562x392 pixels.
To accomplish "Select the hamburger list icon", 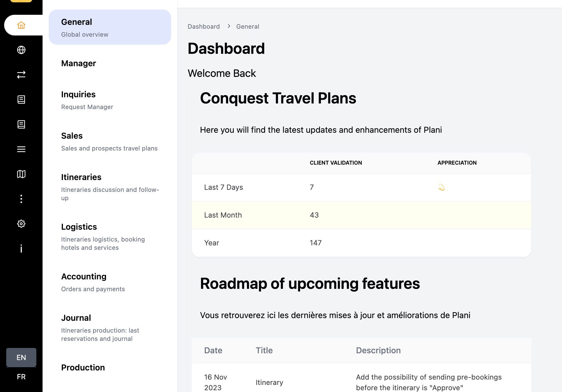I will [21, 149].
